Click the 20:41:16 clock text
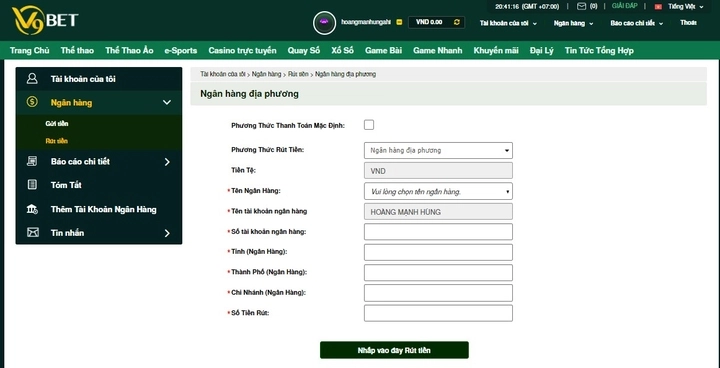The width and height of the screenshot is (720, 368). click(x=506, y=6)
